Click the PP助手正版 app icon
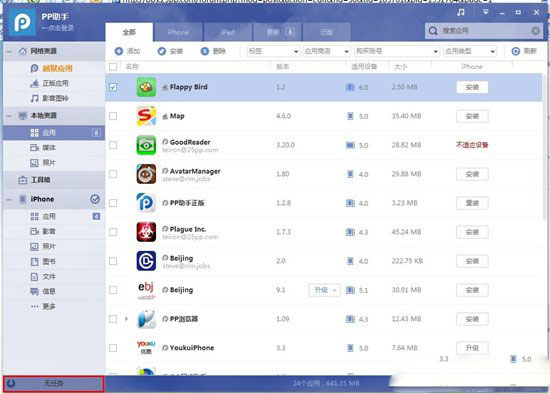This screenshot has width=550, height=394. [x=146, y=203]
